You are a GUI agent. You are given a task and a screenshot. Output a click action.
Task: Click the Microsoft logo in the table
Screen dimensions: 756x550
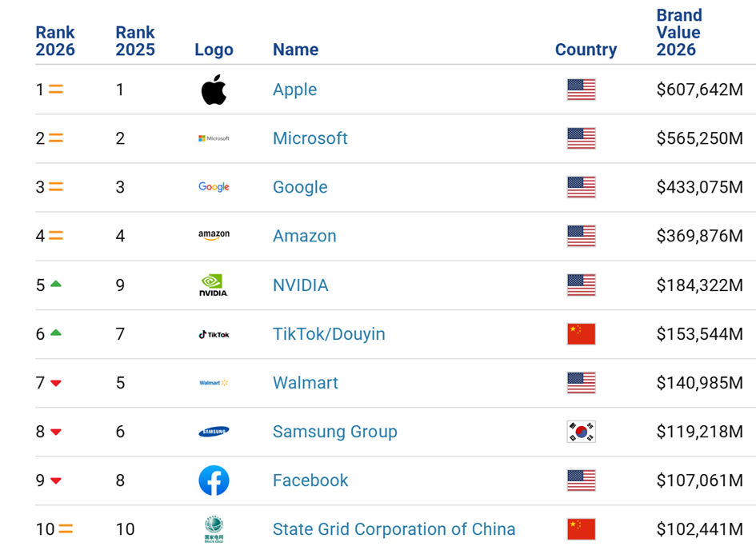[x=214, y=138]
